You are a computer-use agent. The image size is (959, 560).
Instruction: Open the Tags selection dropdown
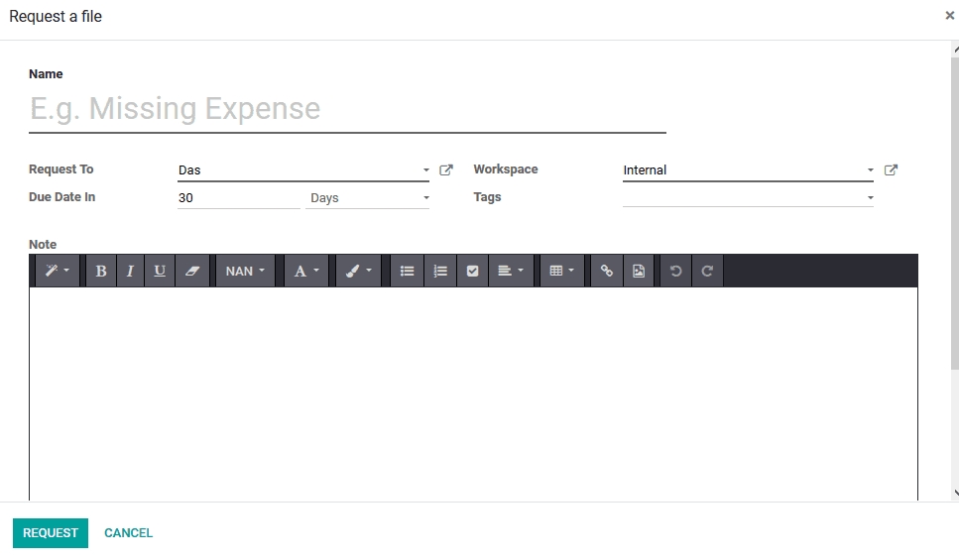click(x=748, y=197)
